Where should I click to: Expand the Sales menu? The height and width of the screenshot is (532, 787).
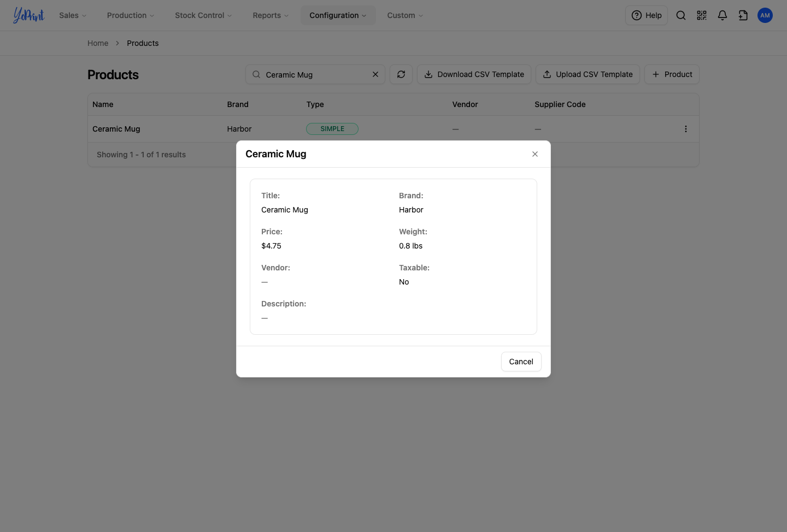(x=73, y=15)
